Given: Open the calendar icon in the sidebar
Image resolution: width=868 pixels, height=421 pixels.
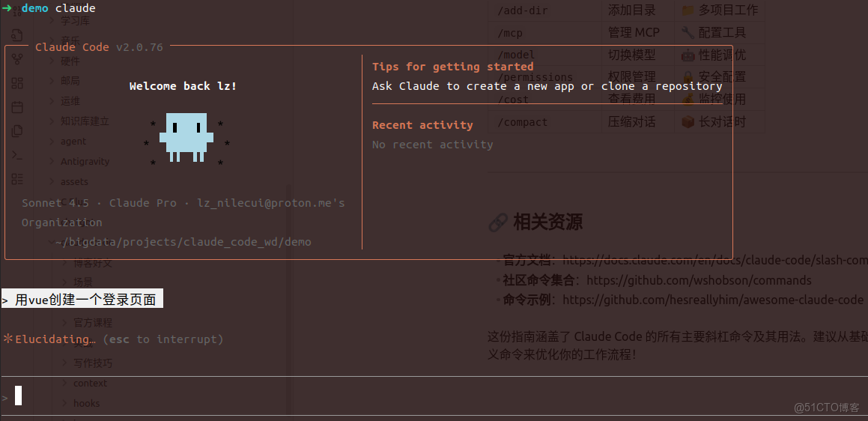Looking at the screenshot, I should [17, 107].
